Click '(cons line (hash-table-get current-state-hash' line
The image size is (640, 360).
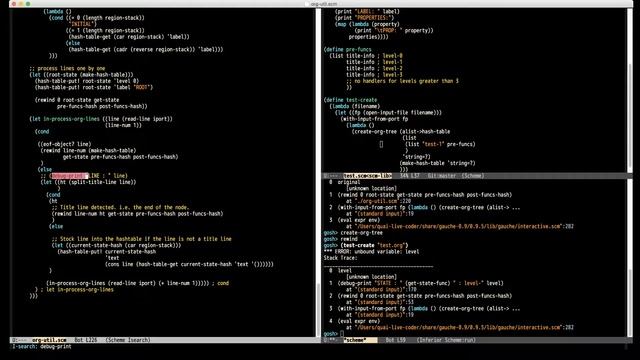(189, 264)
